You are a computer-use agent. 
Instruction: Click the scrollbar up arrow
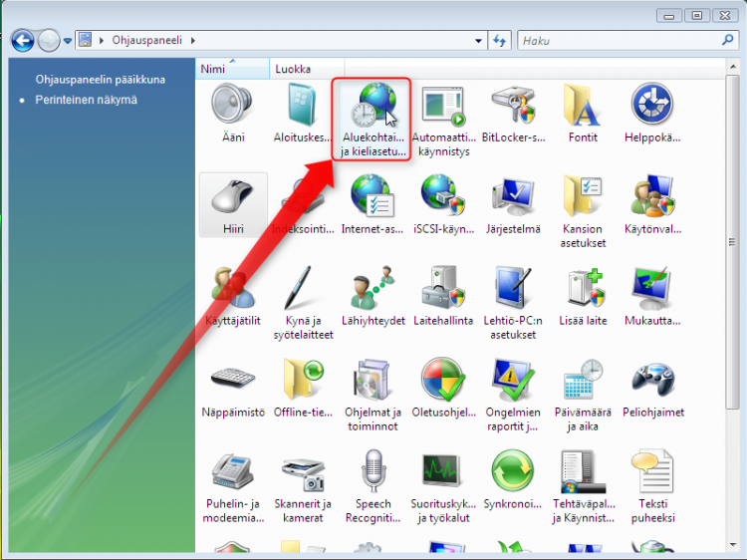[x=733, y=67]
